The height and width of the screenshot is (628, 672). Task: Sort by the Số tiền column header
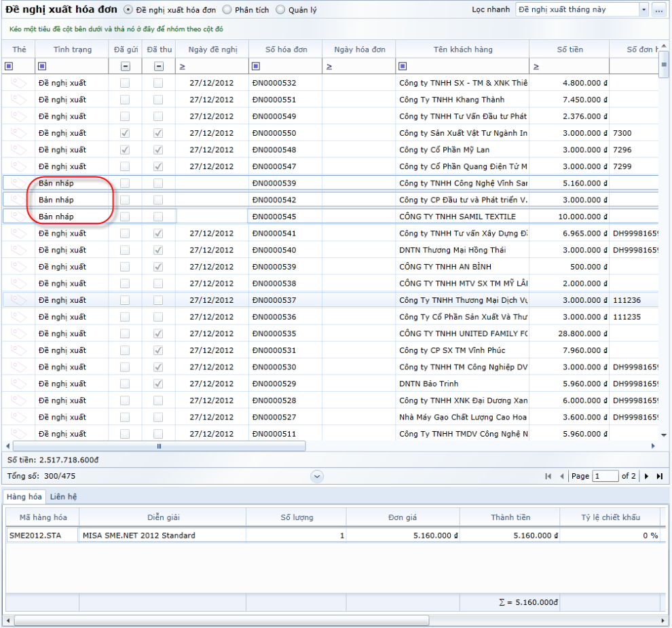[570, 50]
